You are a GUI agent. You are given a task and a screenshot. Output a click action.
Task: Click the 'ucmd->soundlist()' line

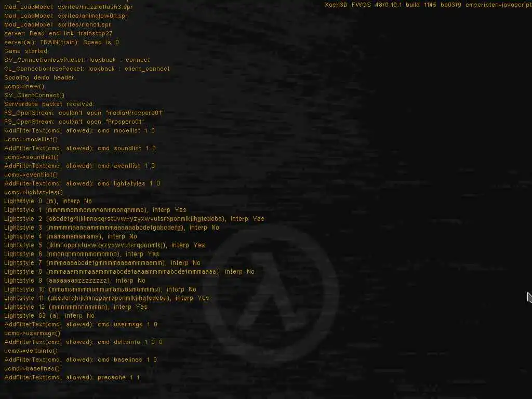click(32, 157)
